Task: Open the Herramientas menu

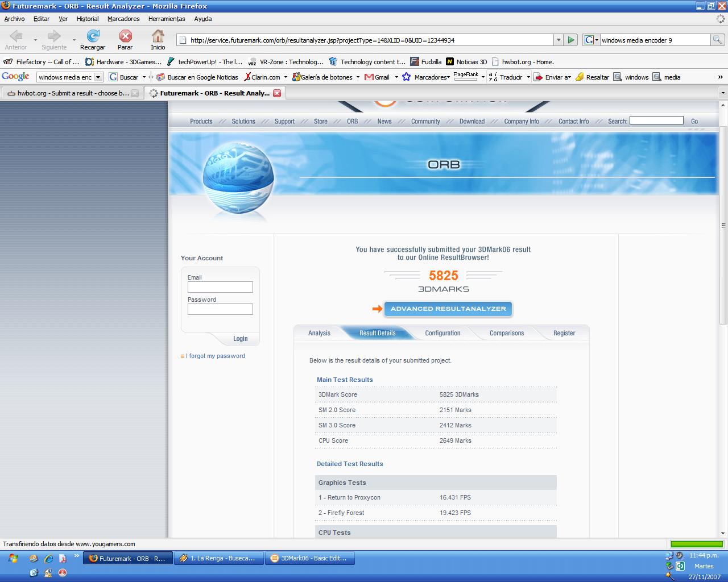Action: pyautogui.click(x=167, y=19)
